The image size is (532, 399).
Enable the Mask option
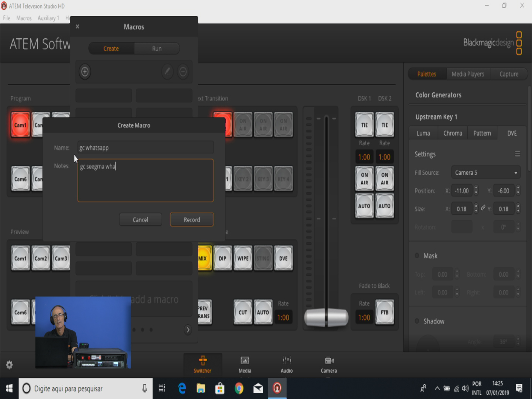coord(417,256)
